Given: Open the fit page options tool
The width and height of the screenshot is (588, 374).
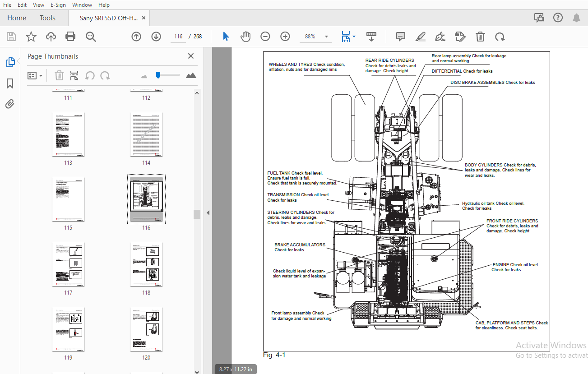Looking at the screenshot, I should coord(348,37).
